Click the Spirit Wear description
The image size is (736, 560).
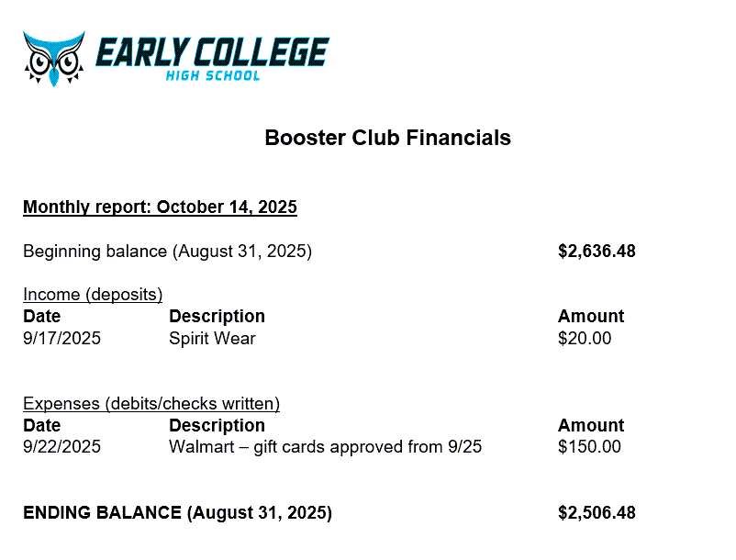tap(212, 339)
